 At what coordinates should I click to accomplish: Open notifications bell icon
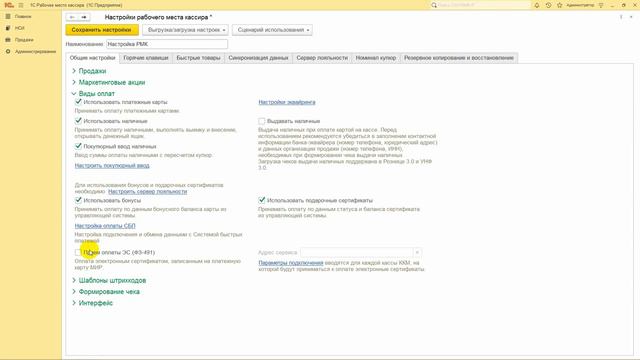coord(537,5)
